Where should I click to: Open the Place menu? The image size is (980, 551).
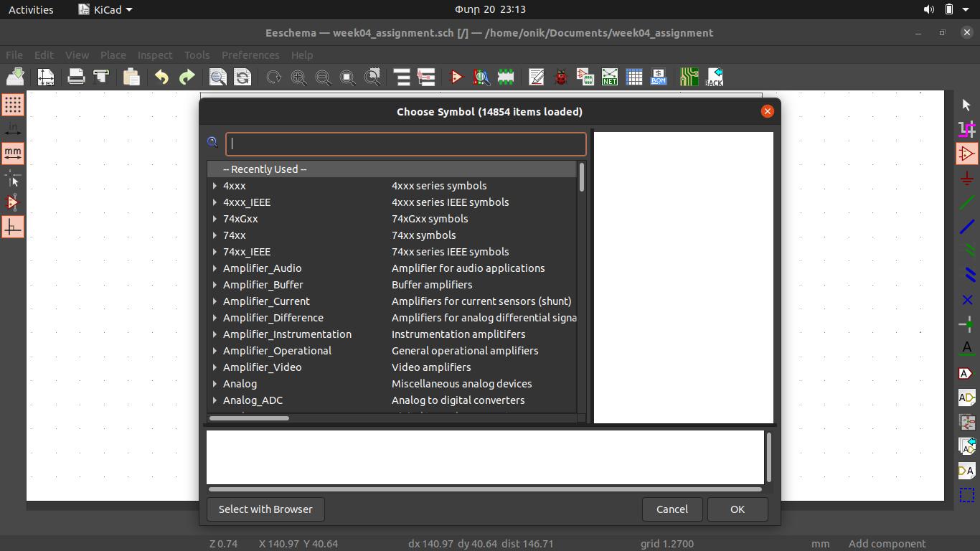click(113, 55)
